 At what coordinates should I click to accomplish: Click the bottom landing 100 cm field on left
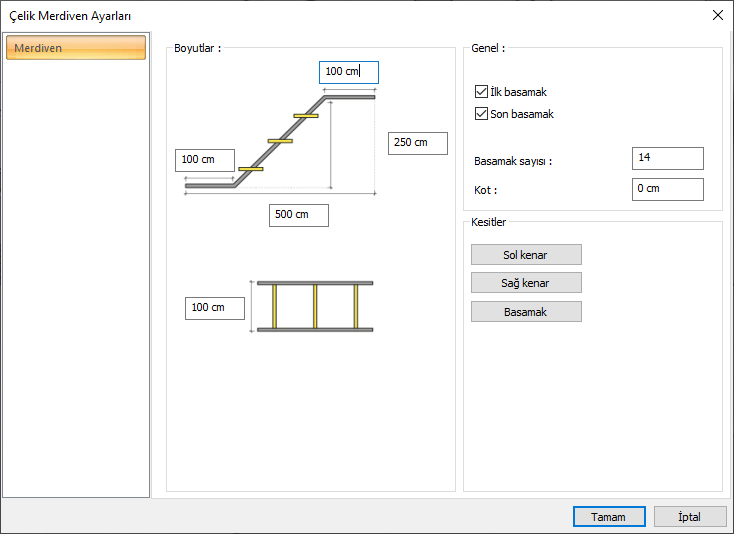click(x=204, y=160)
